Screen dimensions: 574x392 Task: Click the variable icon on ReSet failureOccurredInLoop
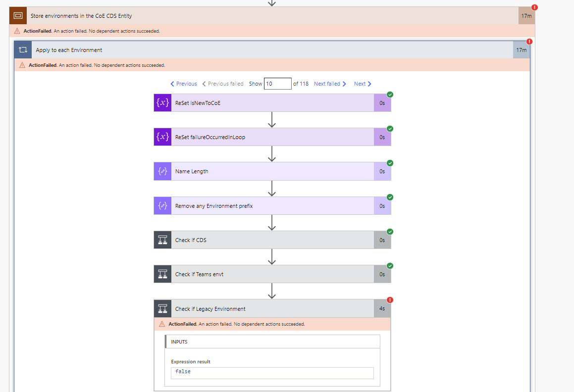point(162,137)
